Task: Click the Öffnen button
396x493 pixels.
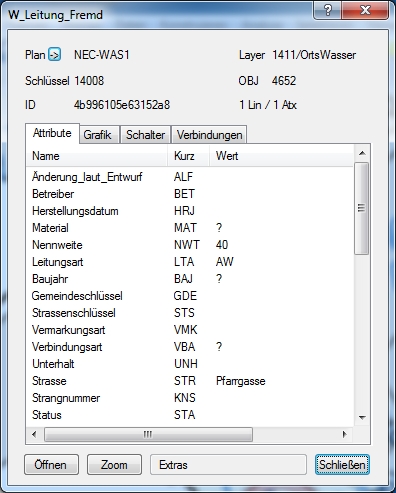Action: pyautogui.click(x=51, y=465)
